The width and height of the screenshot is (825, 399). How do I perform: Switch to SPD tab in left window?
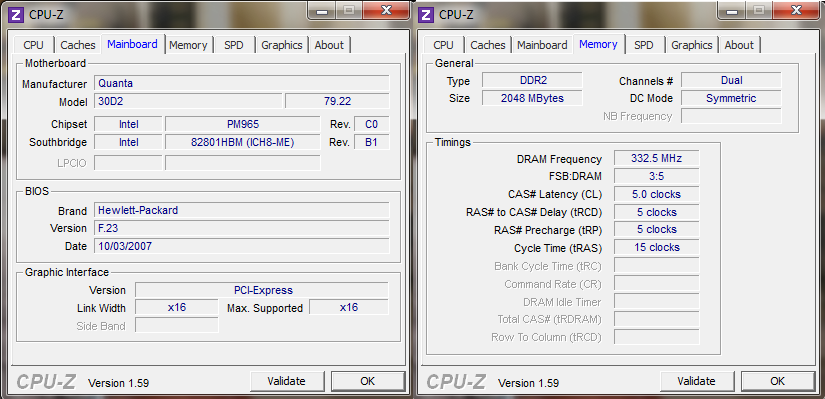point(234,45)
